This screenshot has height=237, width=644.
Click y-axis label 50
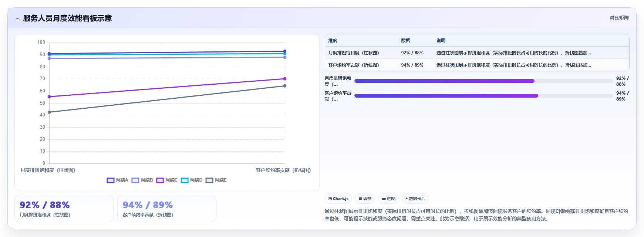(43, 103)
